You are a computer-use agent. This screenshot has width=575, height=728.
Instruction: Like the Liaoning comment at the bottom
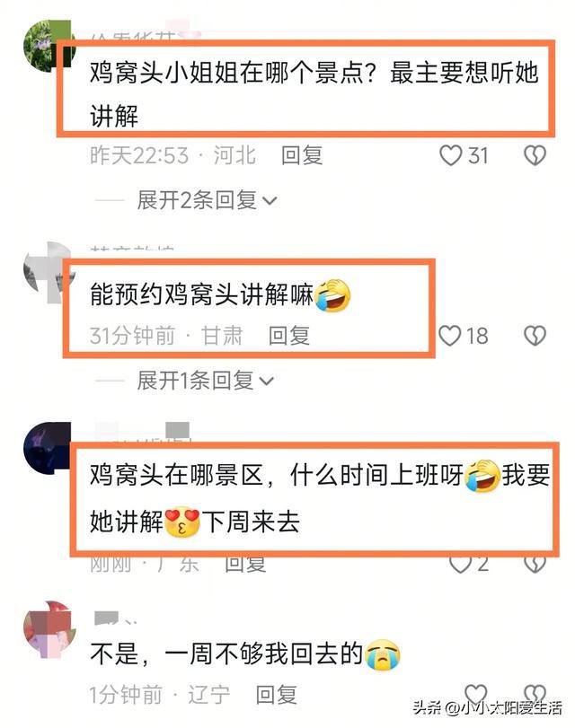point(475,694)
